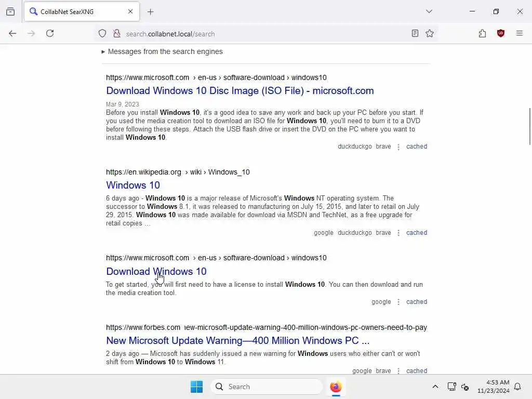532x399 pixels.
Task: Reload the current page
Action: pyautogui.click(x=50, y=33)
